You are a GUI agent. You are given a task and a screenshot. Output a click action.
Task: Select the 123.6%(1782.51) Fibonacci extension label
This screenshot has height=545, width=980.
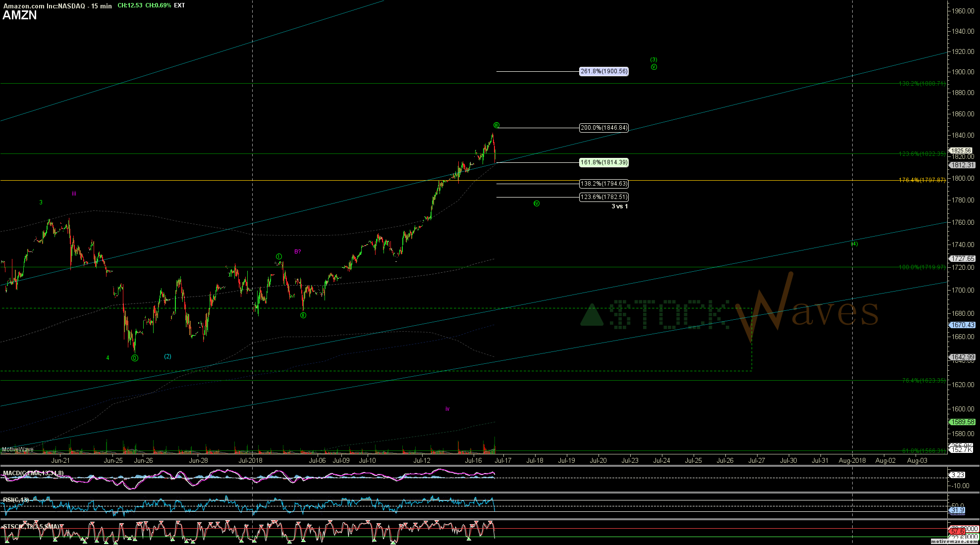[604, 197]
